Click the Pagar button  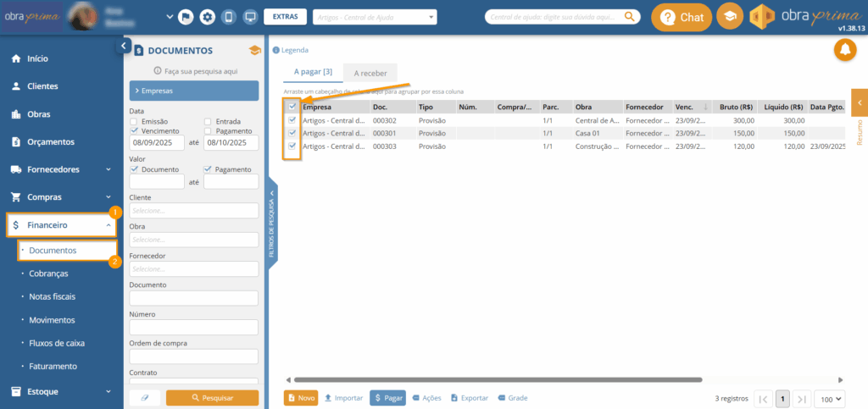point(387,397)
